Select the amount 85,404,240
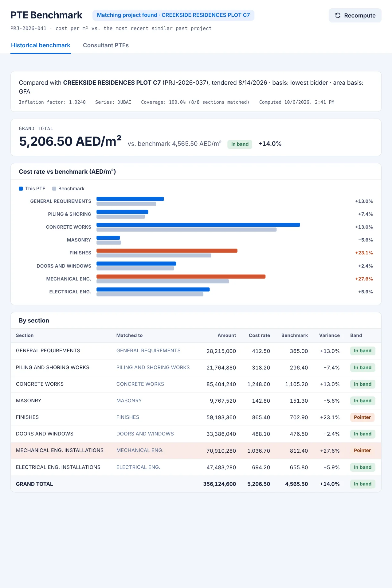The height and width of the screenshot is (588, 392). click(x=221, y=384)
